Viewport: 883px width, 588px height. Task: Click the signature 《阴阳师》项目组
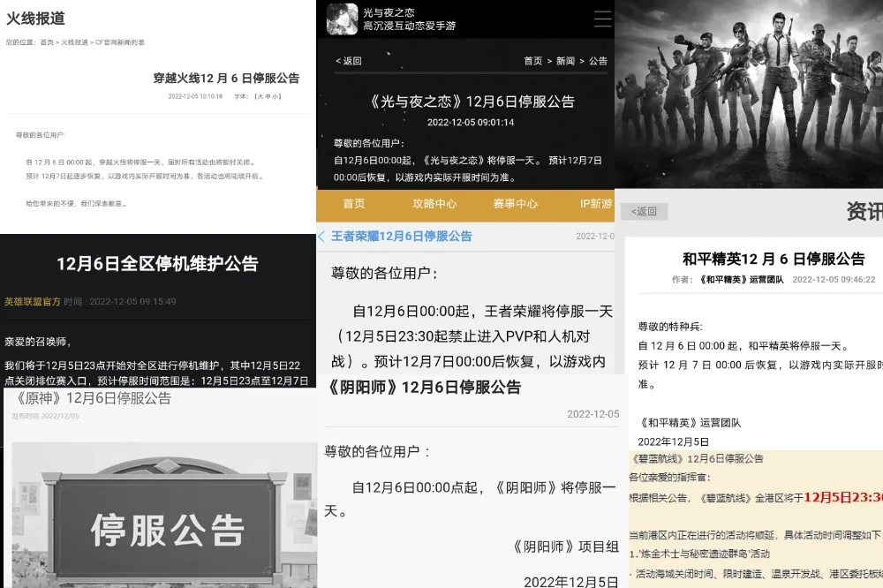565,547
